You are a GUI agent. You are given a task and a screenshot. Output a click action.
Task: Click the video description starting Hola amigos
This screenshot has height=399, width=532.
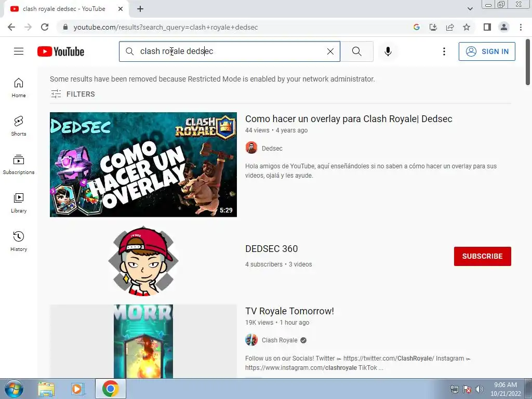[x=371, y=170]
